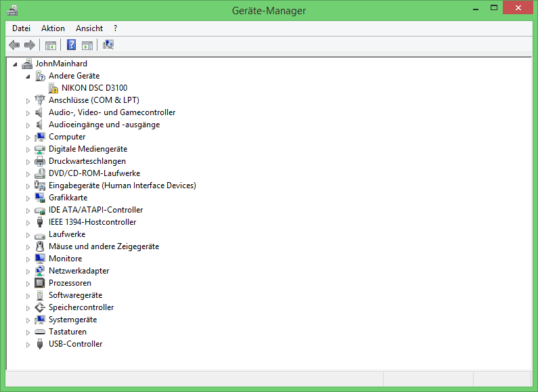Expand the Anschlüsse (COM & LPT) node
Viewport: 538px width, 392px height.
point(28,101)
